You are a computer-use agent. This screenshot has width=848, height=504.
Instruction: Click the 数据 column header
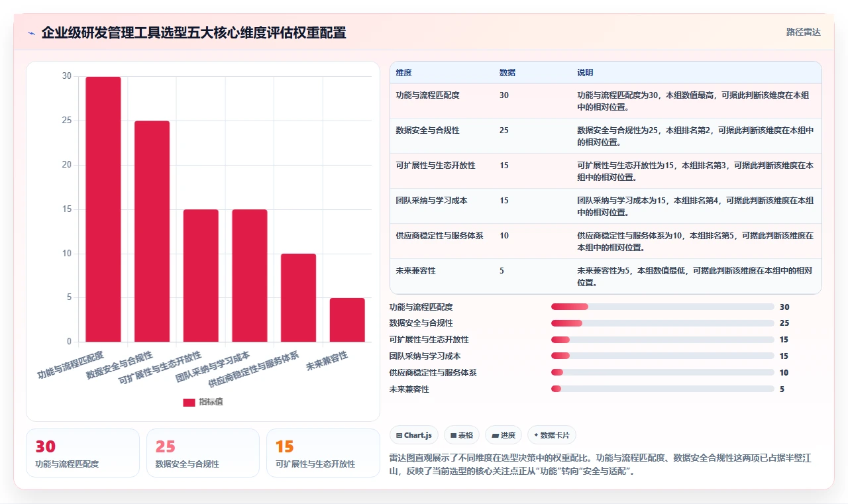[507, 73]
